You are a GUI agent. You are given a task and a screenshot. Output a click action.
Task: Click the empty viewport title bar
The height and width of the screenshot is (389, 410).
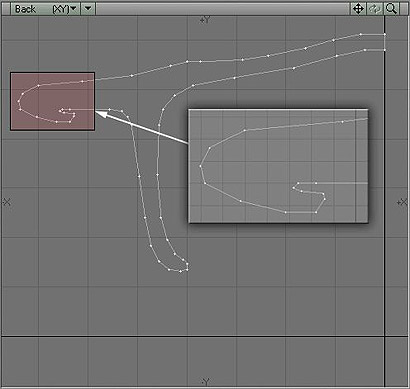(x=223, y=9)
